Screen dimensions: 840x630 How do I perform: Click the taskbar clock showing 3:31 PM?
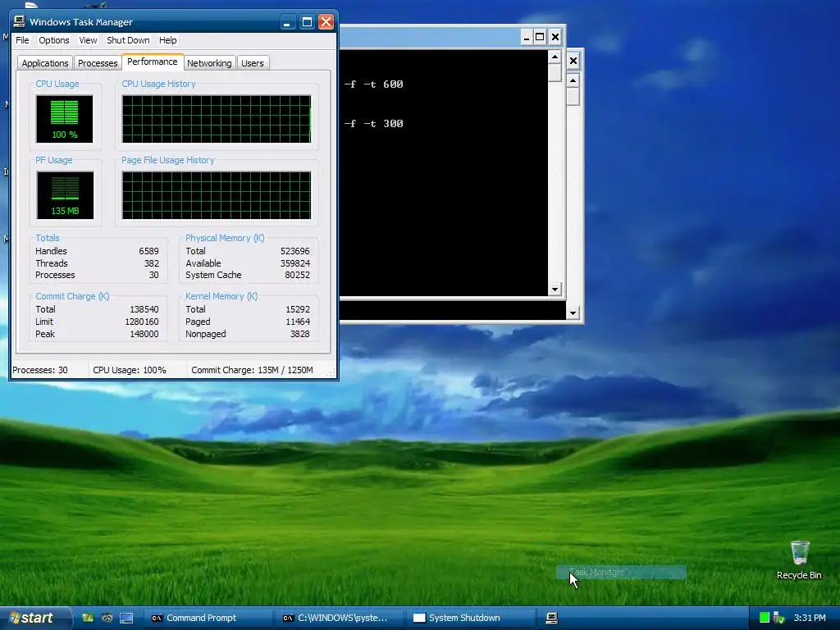tap(810, 618)
